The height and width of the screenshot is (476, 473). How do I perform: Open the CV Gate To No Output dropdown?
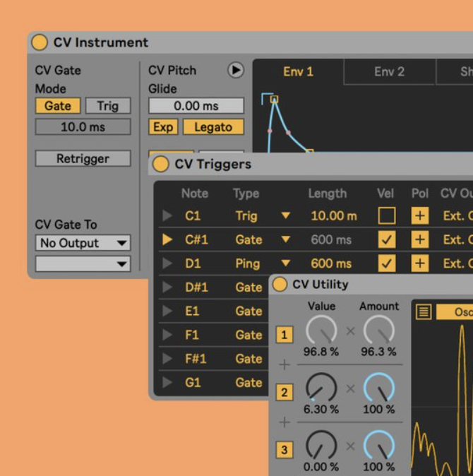83,243
